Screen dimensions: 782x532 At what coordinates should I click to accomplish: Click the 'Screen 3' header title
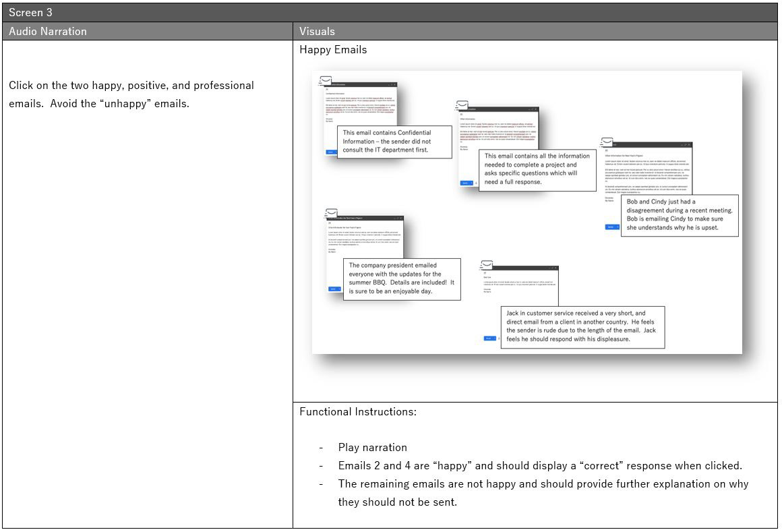tap(30, 12)
